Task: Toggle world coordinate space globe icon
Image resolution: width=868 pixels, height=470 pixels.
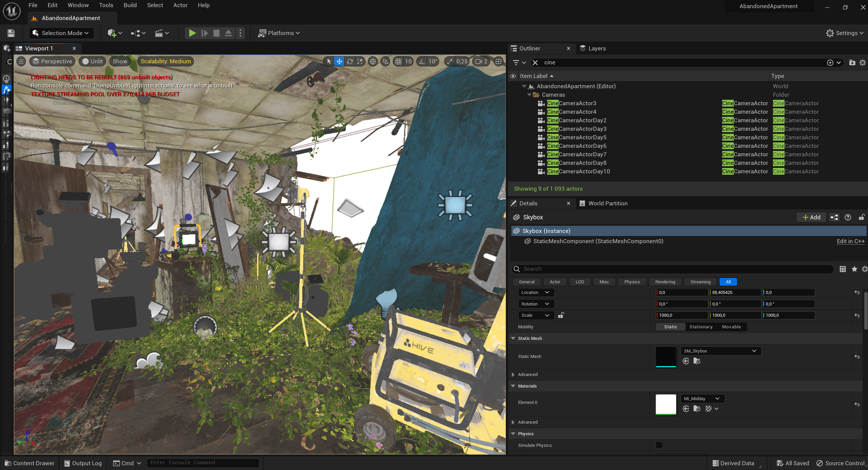Action: point(373,61)
